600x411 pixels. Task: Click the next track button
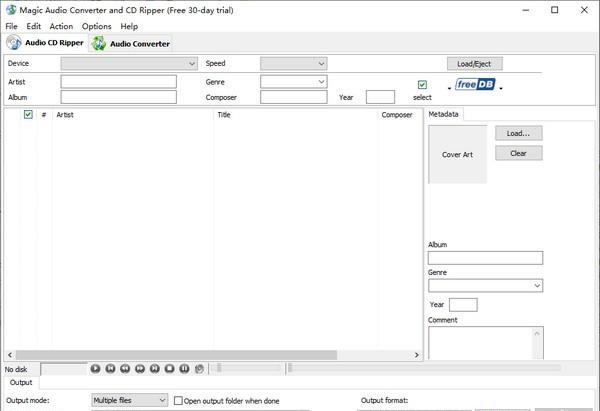pyautogui.click(x=155, y=369)
